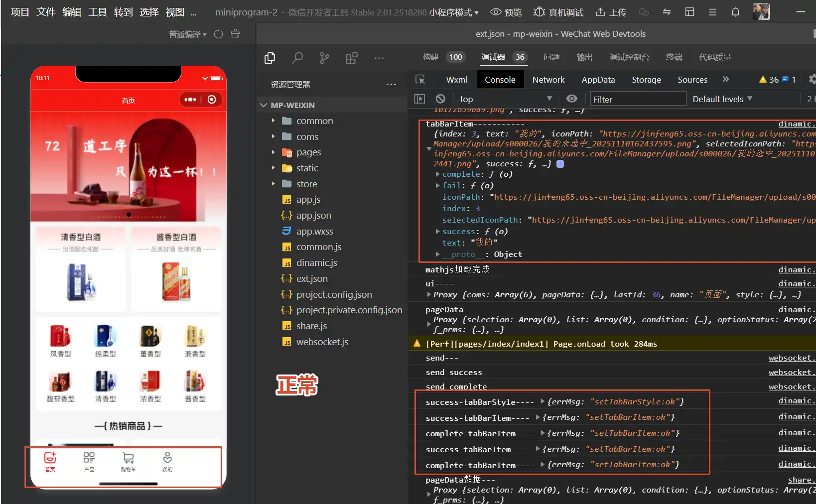This screenshot has width=816, height=504.
Task: Click the refresh compile icon
Action: pyautogui.click(x=218, y=34)
